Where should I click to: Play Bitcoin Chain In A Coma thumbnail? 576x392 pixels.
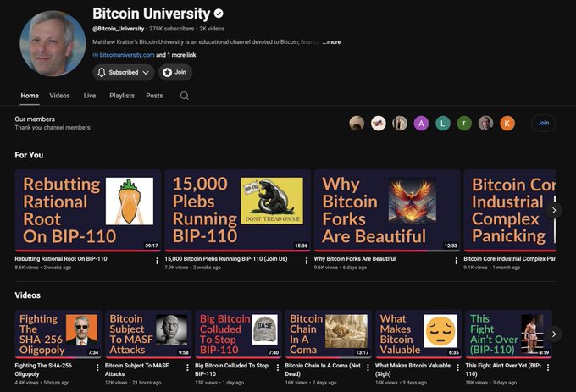pyautogui.click(x=329, y=334)
